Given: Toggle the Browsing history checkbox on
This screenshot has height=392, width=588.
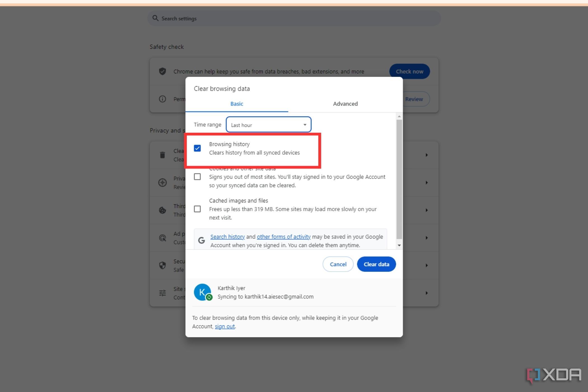Looking at the screenshot, I should [x=197, y=148].
